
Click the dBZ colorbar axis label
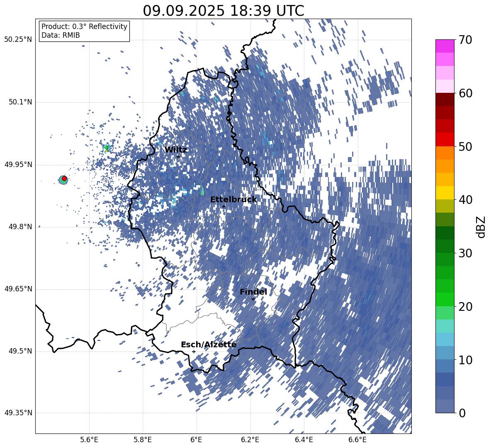[481, 227]
